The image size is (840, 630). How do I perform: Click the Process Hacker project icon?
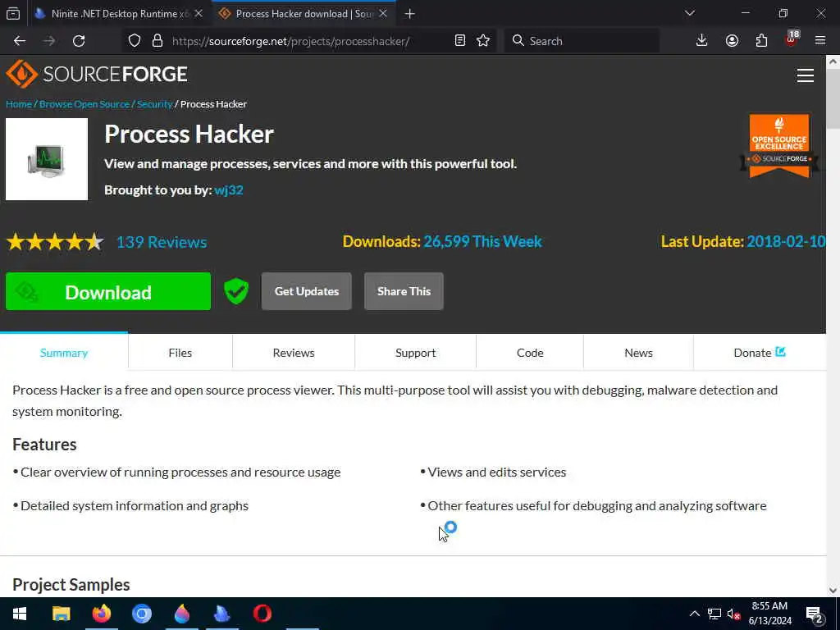click(x=47, y=159)
